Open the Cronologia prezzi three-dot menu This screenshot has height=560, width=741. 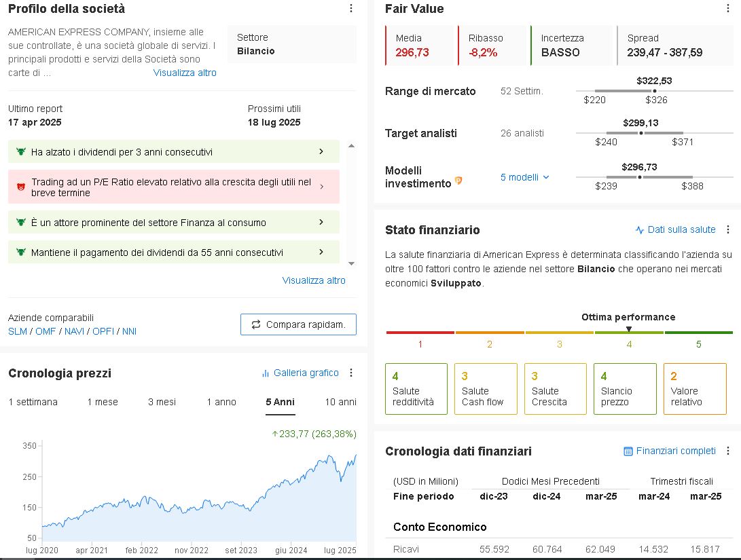pos(350,373)
